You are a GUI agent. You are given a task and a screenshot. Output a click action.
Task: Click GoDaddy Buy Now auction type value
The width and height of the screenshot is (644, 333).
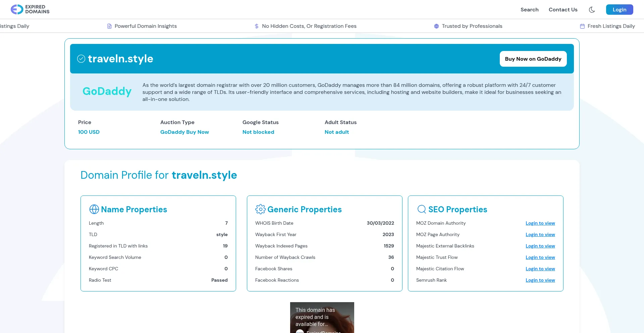pos(184,132)
